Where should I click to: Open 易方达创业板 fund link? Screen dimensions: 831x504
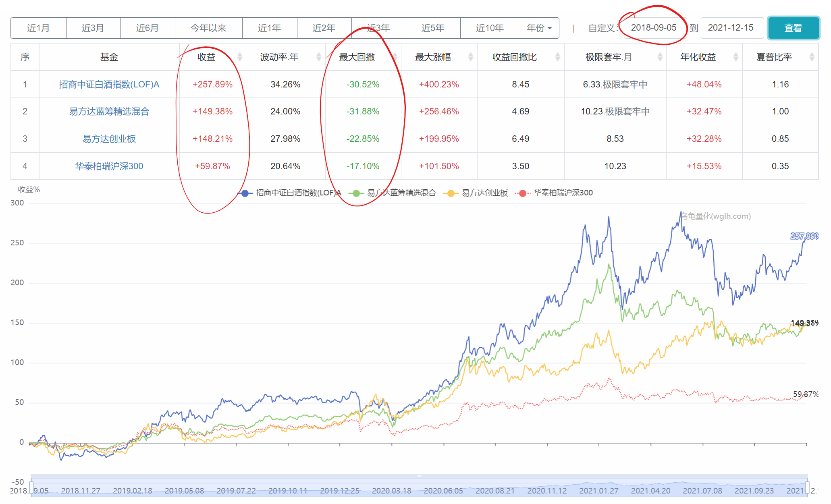109,139
